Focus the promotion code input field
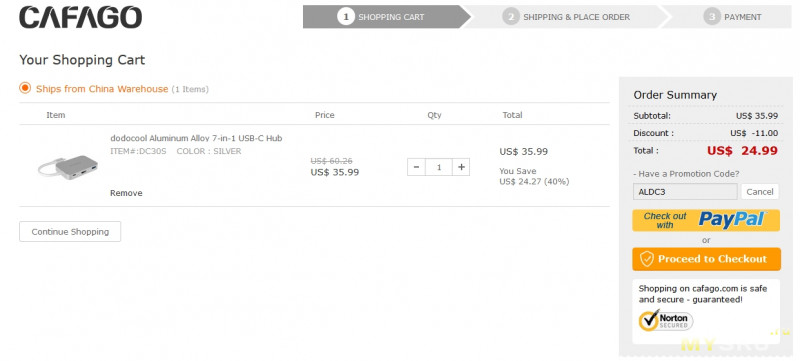The height and width of the screenshot is (361, 800). pos(685,192)
